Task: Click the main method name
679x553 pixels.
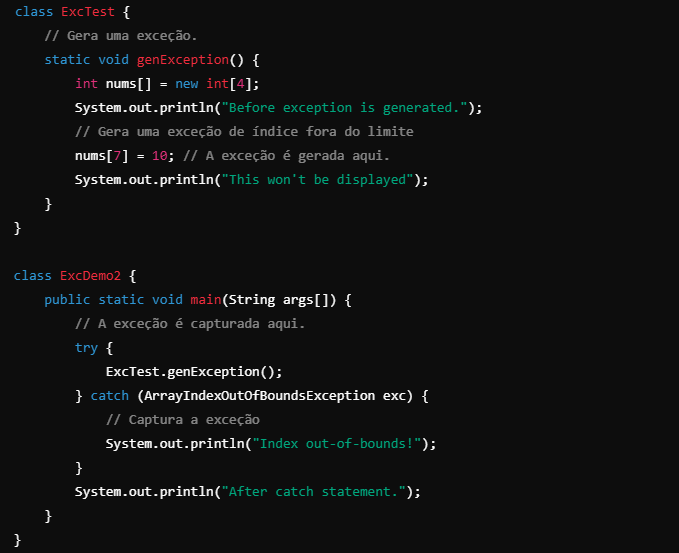Action: (206, 299)
